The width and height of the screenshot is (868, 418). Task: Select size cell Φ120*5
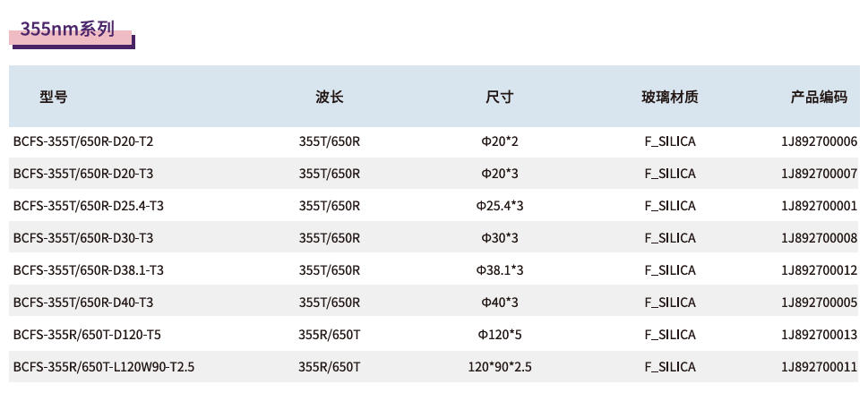click(x=499, y=335)
